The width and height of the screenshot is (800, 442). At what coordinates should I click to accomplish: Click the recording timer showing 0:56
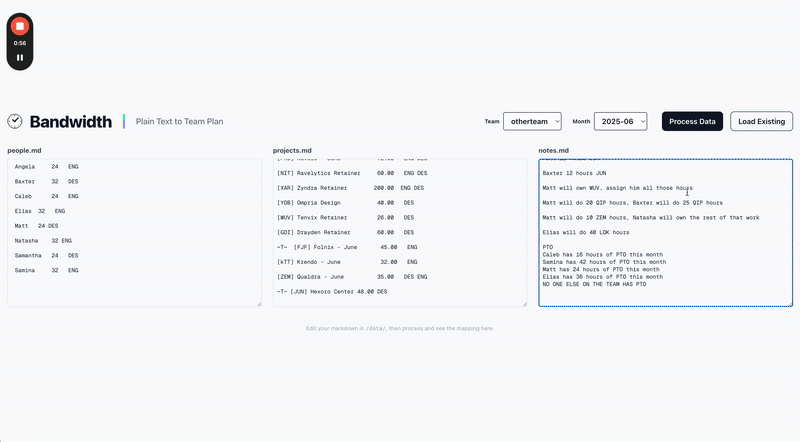(20, 43)
